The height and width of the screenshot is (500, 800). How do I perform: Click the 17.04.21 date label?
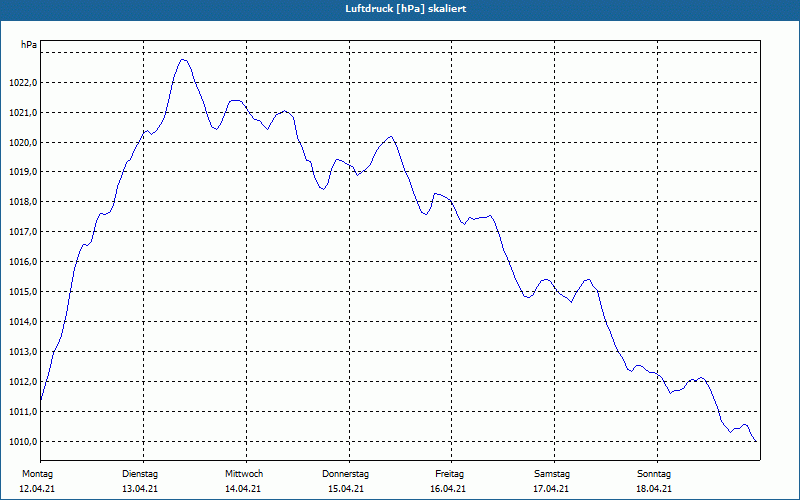point(551,489)
